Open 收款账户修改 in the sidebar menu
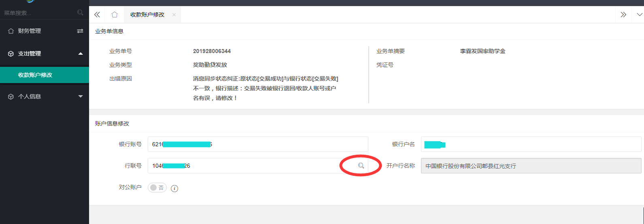 coord(35,75)
